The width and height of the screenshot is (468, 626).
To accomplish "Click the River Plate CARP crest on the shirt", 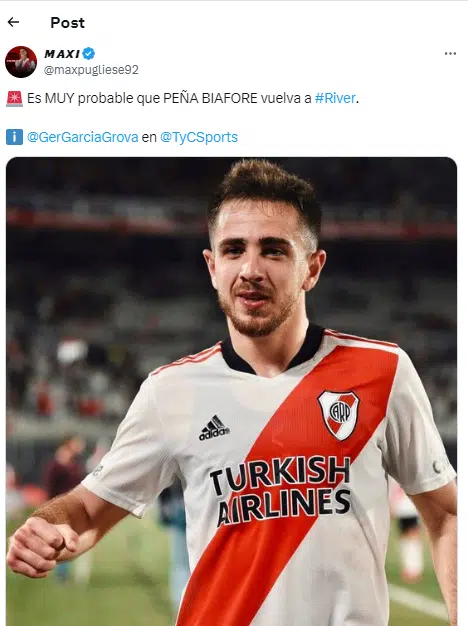I will pos(339,415).
